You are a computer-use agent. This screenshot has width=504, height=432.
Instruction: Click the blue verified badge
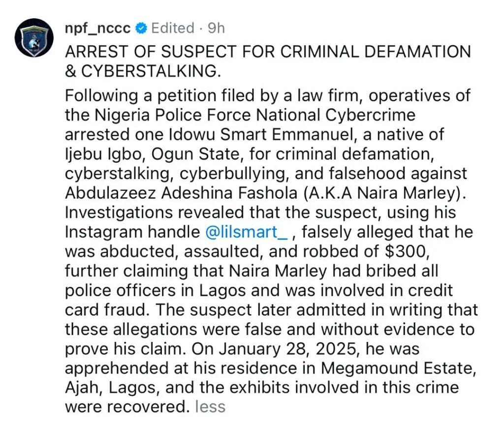click(x=141, y=29)
